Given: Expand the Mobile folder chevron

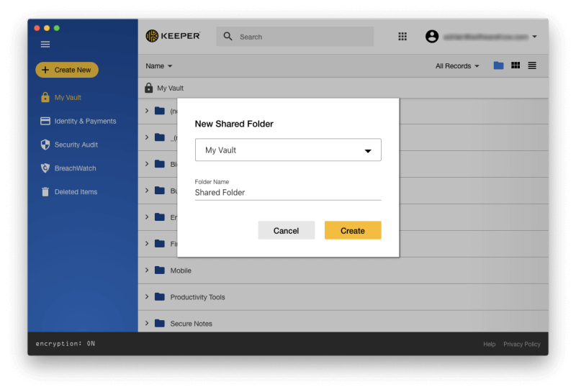Looking at the screenshot, I should pyautogui.click(x=147, y=270).
